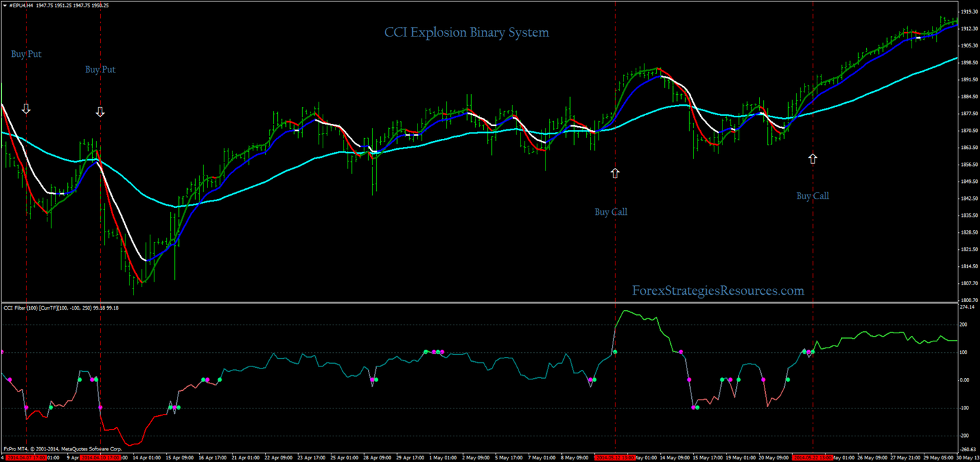
Task: Select the first white down arrow signal
Action: point(26,108)
